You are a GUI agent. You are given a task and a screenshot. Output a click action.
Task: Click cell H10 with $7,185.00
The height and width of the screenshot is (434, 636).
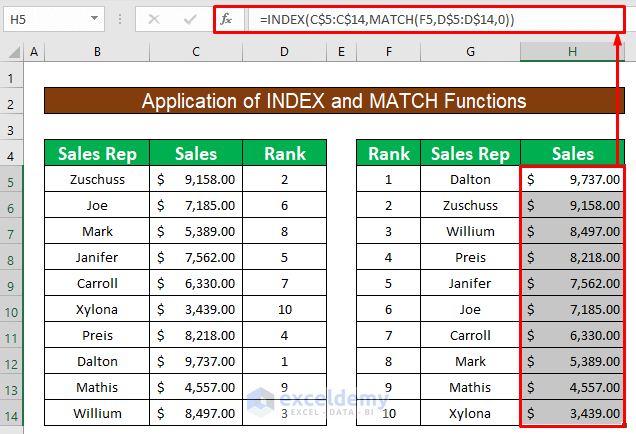572,309
